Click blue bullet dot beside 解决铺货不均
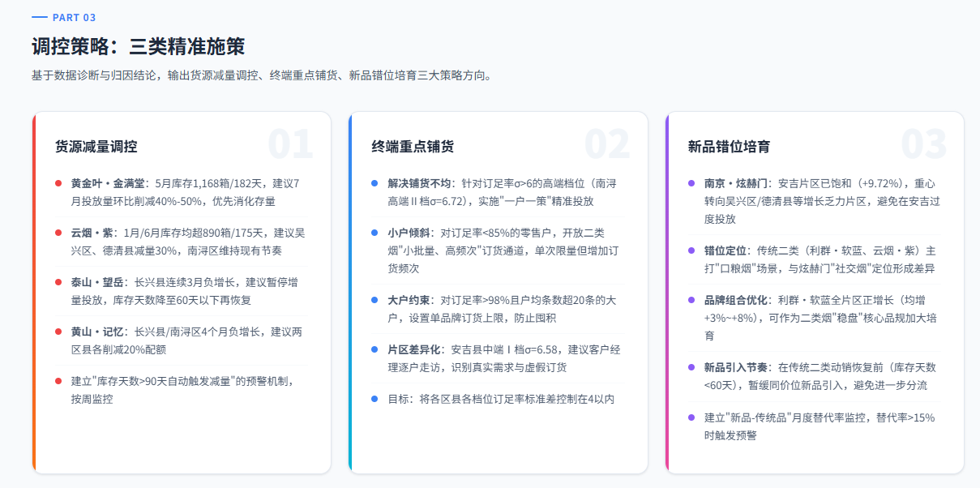Viewport: 980px width, 488px height. pos(374,183)
